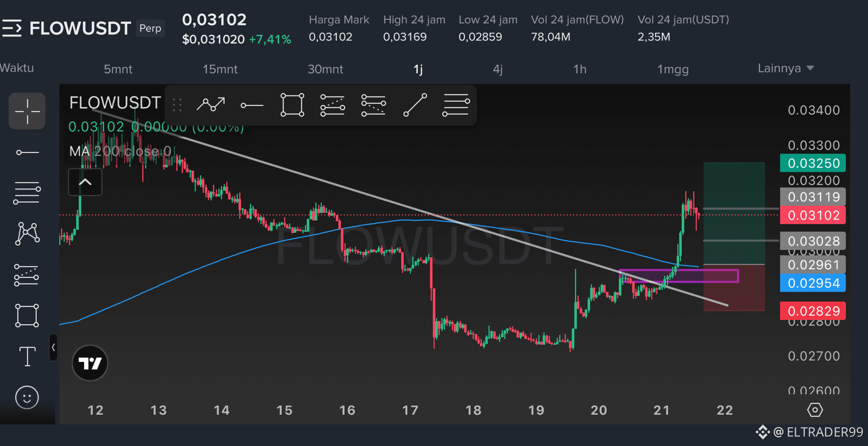
Task: Select horizontal ray tool in floating toolbar
Action: point(252,105)
